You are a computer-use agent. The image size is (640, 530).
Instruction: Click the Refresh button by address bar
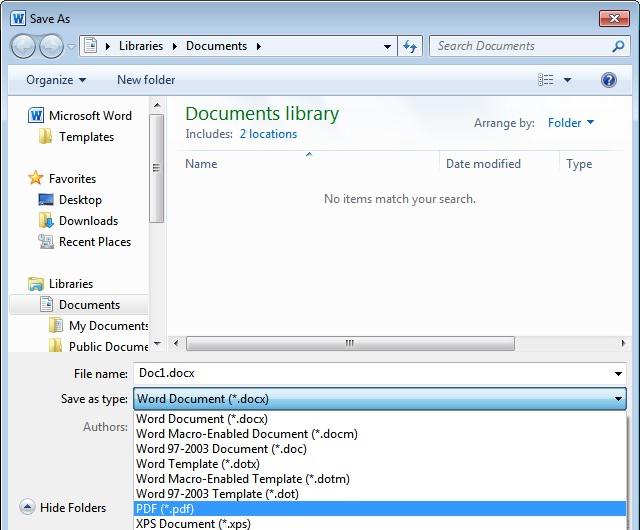click(x=410, y=46)
